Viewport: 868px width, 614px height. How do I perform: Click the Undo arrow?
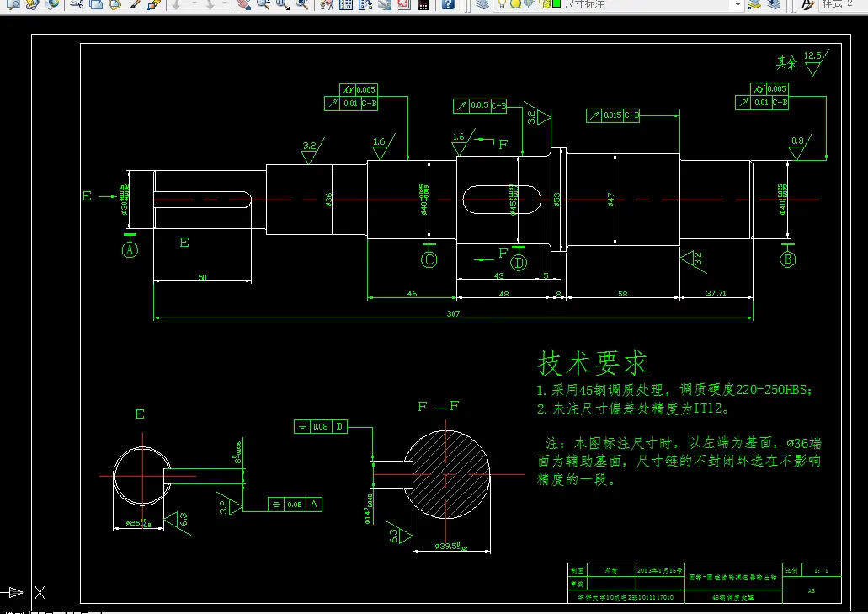tap(177, 4)
